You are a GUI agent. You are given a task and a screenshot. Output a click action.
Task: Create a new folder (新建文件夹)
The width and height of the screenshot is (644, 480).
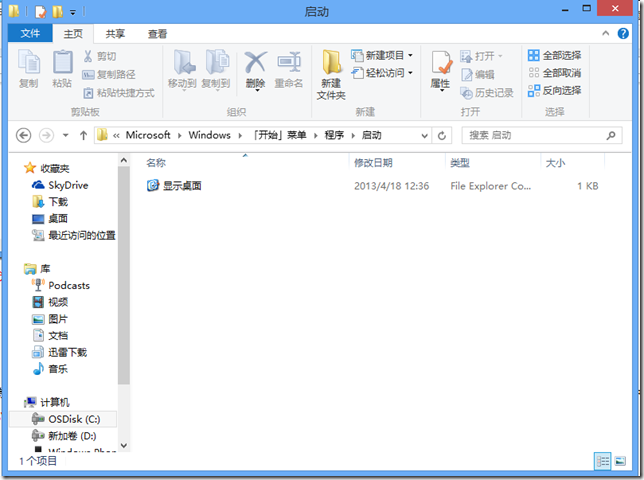pos(331,75)
